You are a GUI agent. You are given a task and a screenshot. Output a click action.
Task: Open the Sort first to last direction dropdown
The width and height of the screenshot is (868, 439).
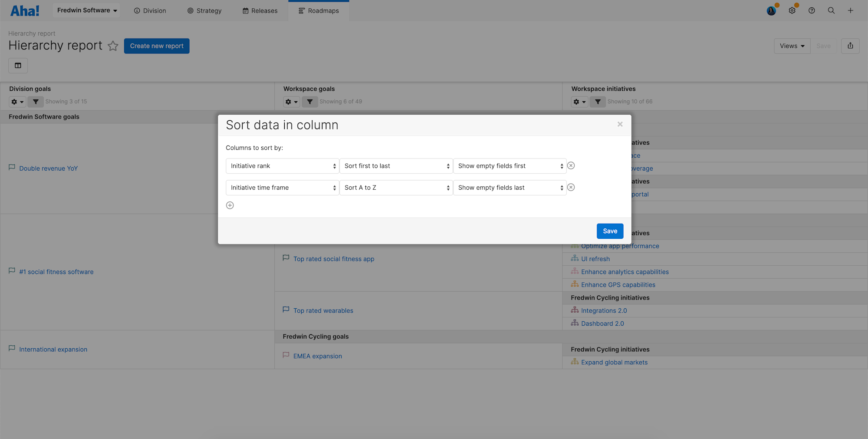coord(396,165)
